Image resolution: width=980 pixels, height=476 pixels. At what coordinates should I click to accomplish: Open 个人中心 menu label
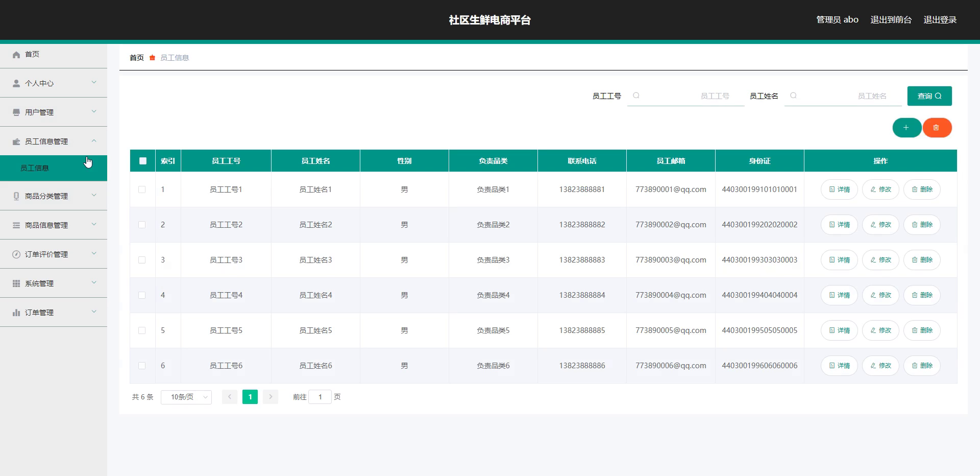tap(39, 83)
